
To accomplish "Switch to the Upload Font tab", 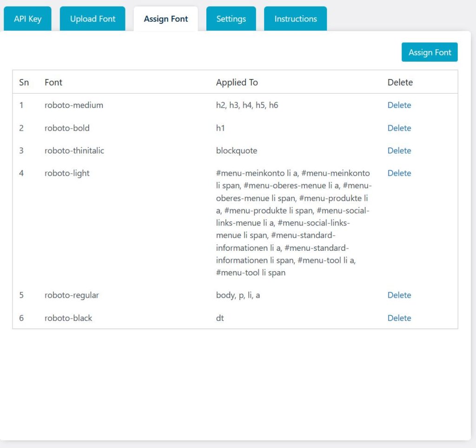I will (x=93, y=19).
